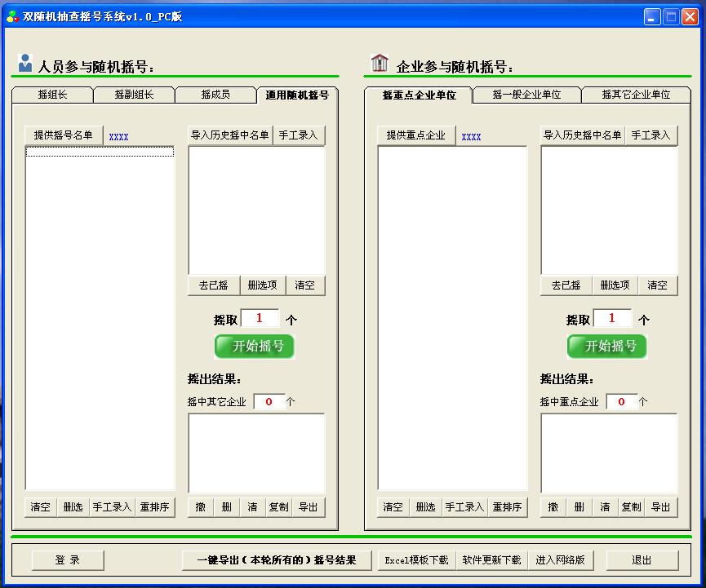Open the 摇副组长 tab
Image resolution: width=706 pixels, height=588 pixels.
point(134,95)
